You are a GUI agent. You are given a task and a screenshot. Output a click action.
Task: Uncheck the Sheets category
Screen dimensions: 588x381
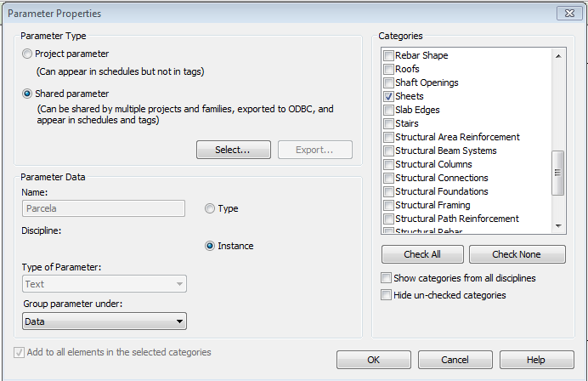point(388,96)
